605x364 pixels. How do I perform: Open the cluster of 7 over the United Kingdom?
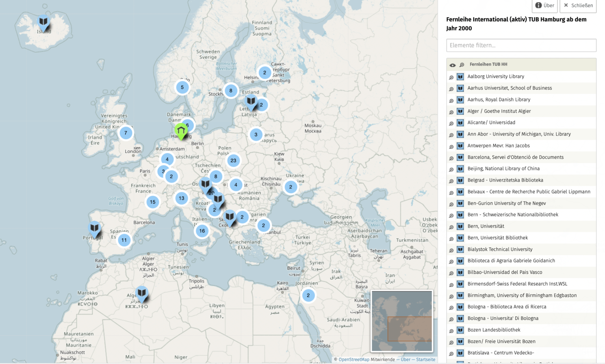126,133
